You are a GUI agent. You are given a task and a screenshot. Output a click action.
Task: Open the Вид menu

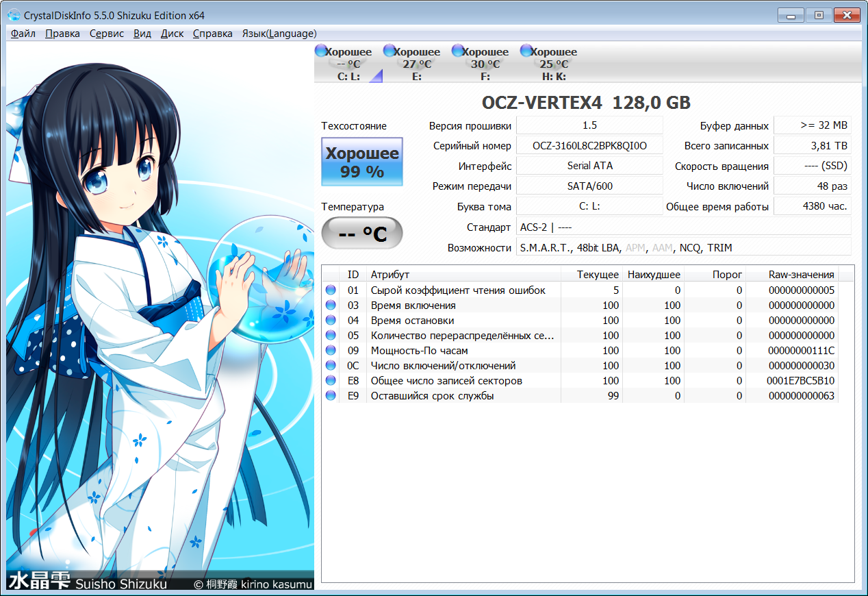click(x=142, y=34)
